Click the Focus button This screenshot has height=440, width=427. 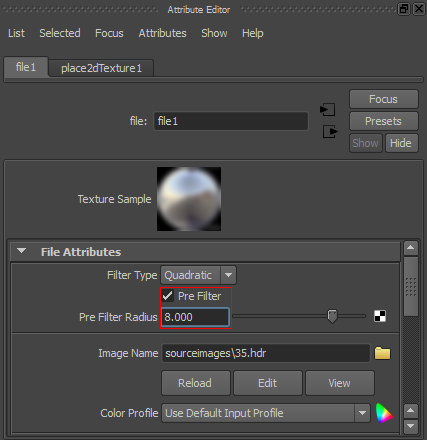click(384, 99)
